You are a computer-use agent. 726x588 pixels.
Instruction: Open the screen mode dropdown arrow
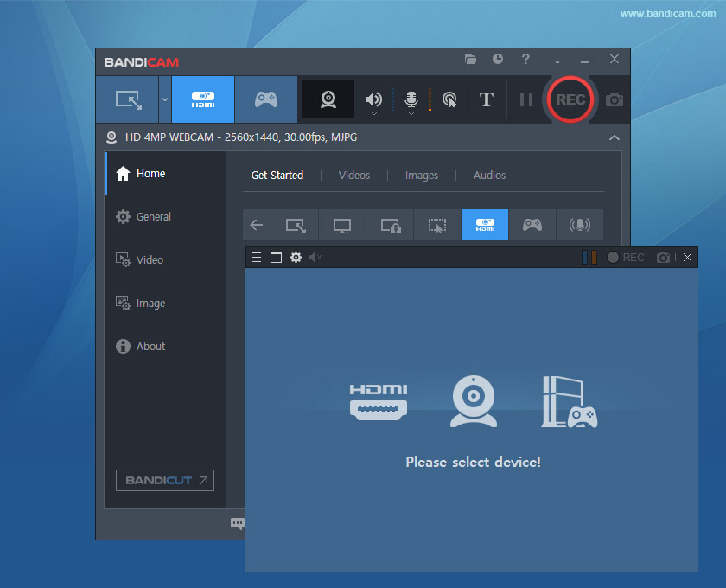pos(164,99)
